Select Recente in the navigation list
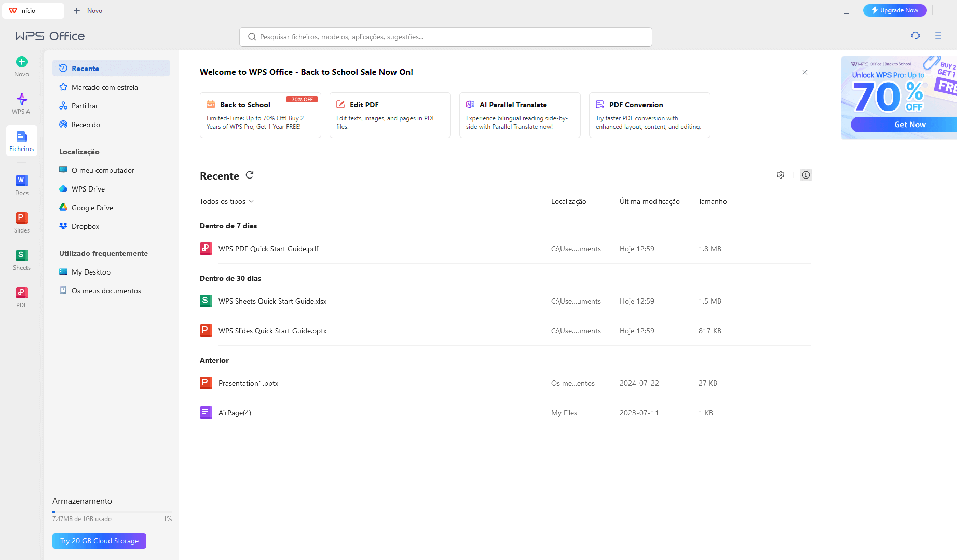The image size is (957, 560). click(x=111, y=69)
